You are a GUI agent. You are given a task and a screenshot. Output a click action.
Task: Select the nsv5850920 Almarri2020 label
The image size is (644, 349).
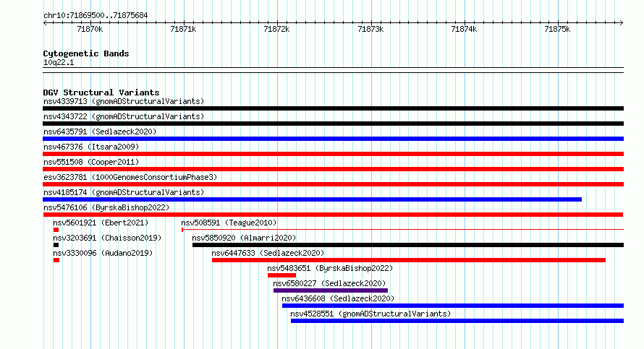(x=244, y=238)
